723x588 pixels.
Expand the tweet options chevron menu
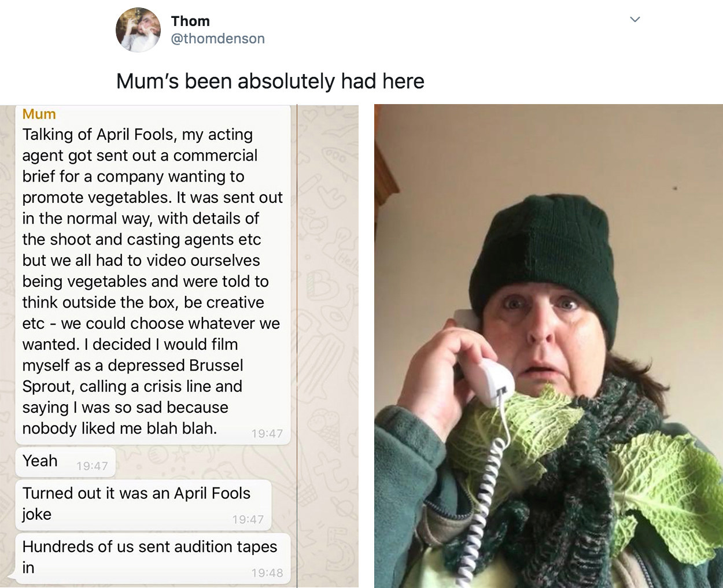(x=635, y=20)
